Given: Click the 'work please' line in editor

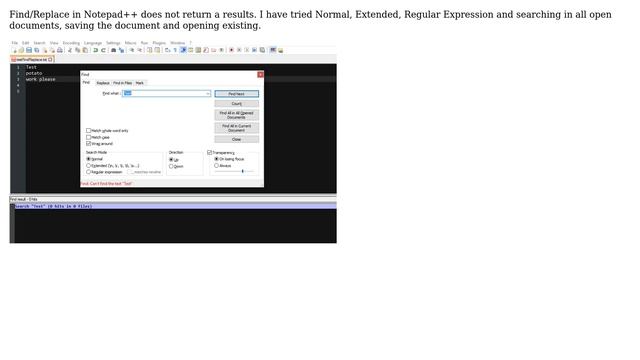Looking at the screenshot, I should [x=40, y=79].
